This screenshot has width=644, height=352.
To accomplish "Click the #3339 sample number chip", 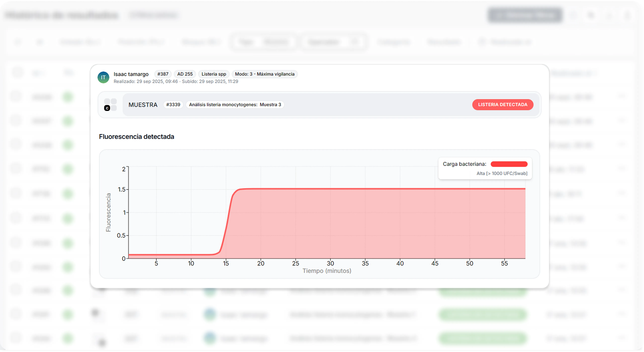I will coord(173,105).
